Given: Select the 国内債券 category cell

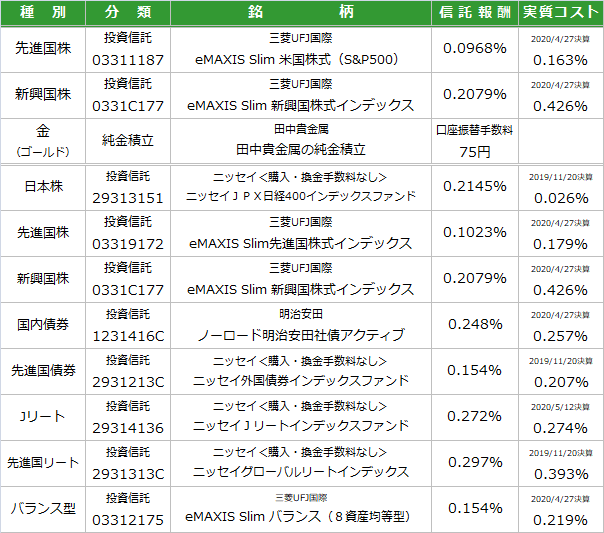Looking at the screenshot, I should point(44,324).
